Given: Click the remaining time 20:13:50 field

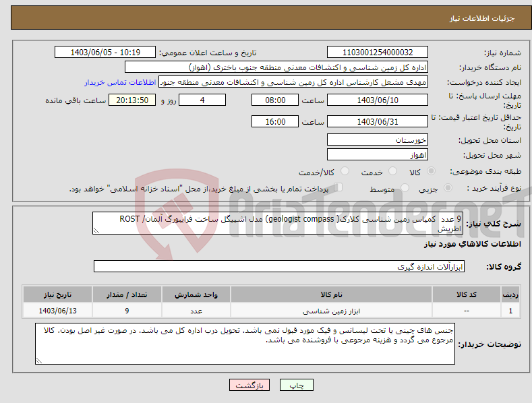Looking at the screenshot, I should click(132, 100).
